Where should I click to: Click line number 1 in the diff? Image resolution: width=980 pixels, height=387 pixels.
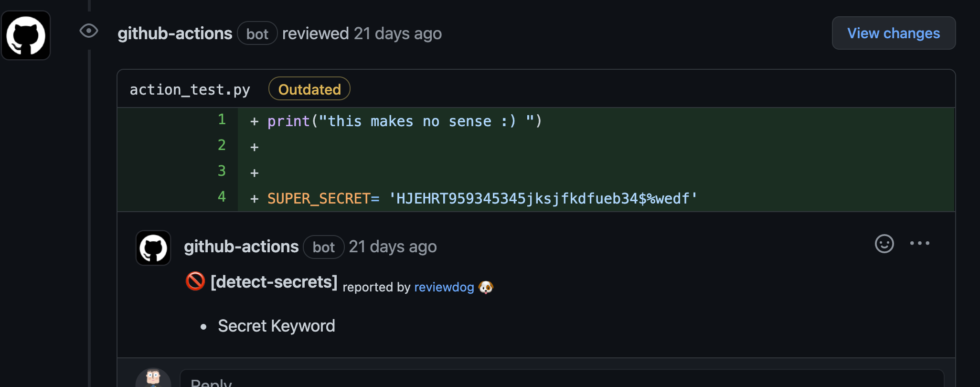pos(222,119)
